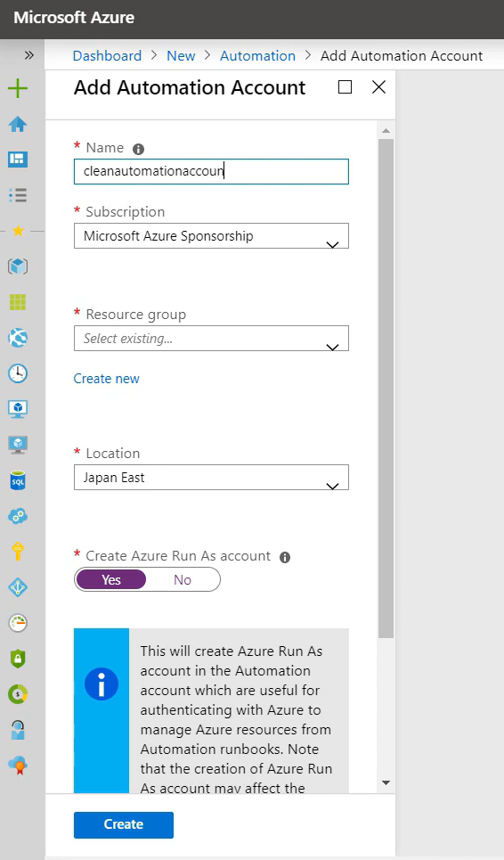The width and height of the screenshot is (504, 860).
Task: Open All resources green grid icon
Action: pyautogui.click(x=18, y=302)
